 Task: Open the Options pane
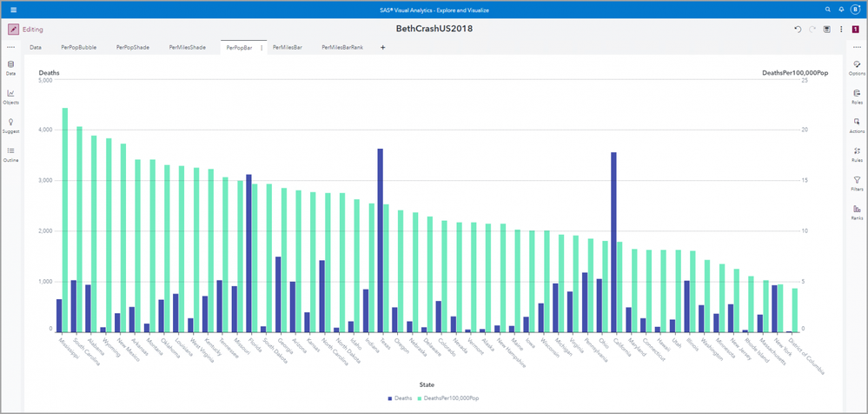(x=857, y=68)
